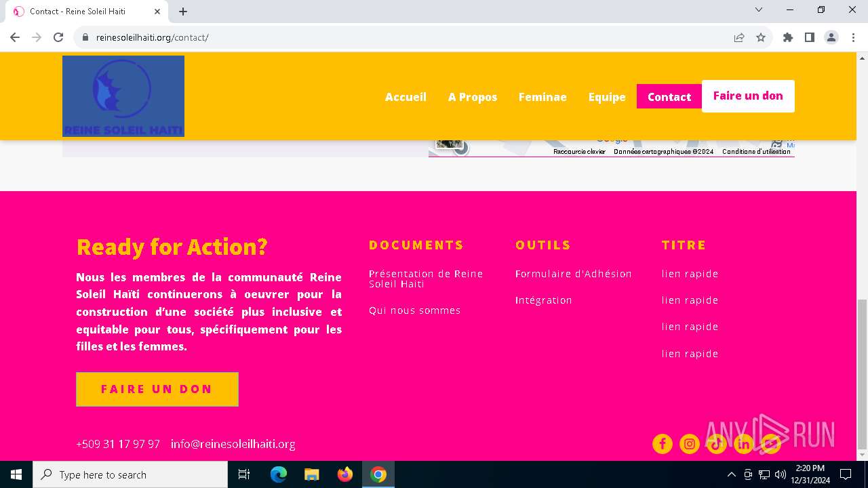Go to Accueil menu item
This screenshot has width=868, height=488.
pos(406,97)
